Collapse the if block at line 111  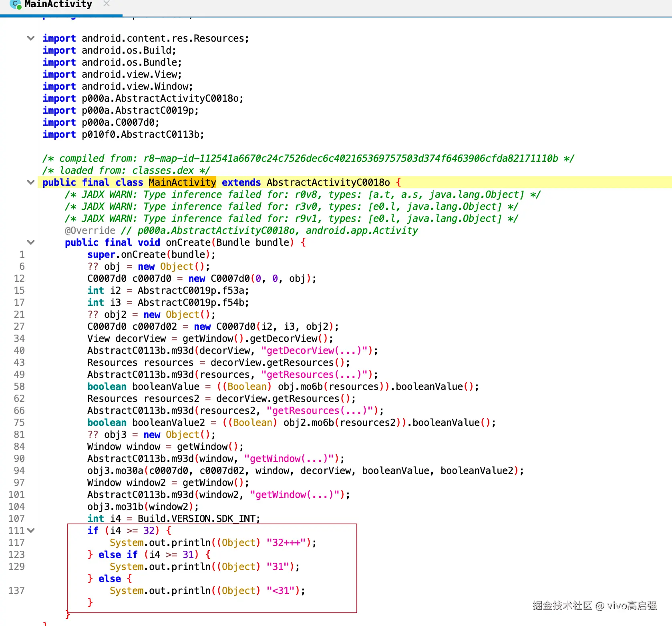pos(31,531)
